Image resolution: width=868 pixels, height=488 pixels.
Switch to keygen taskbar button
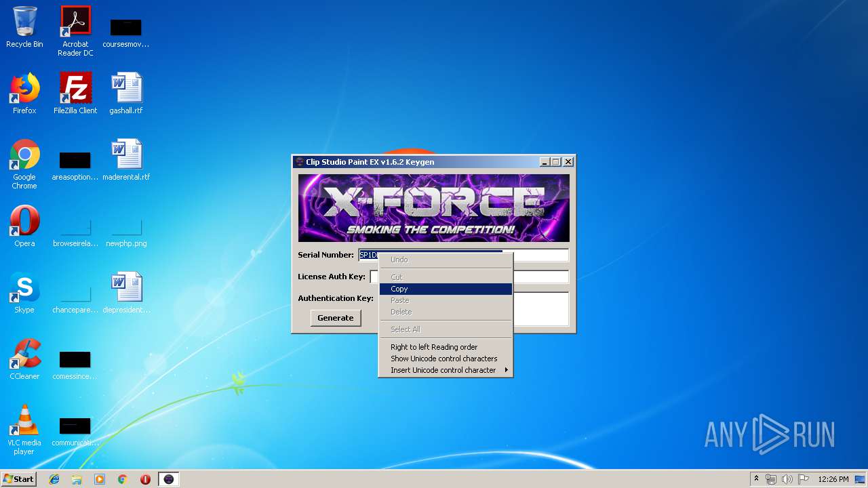pyautogui.click(x=169, y=479)
